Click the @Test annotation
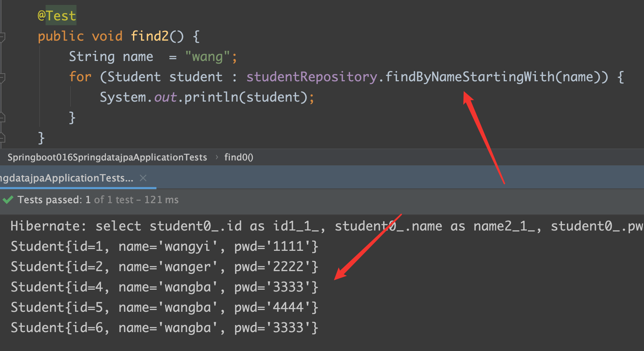 point(57,16)
